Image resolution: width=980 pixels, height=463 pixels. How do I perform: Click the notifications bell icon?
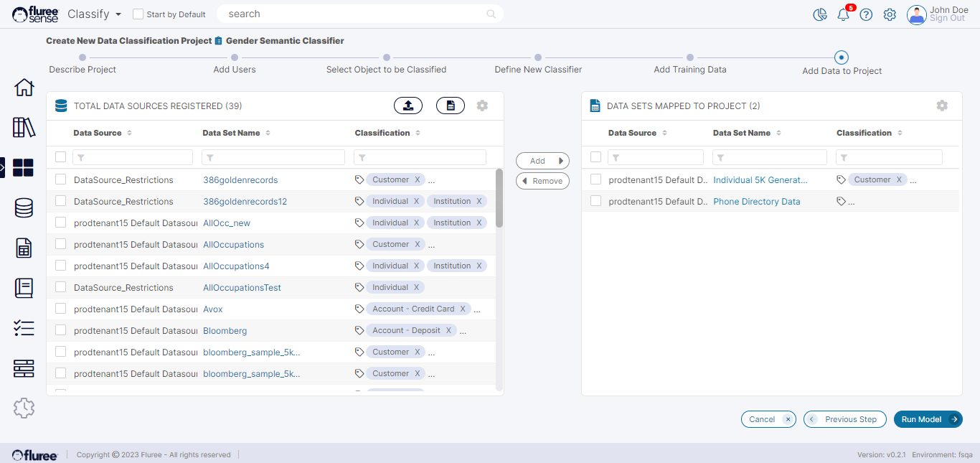point(843,14)
